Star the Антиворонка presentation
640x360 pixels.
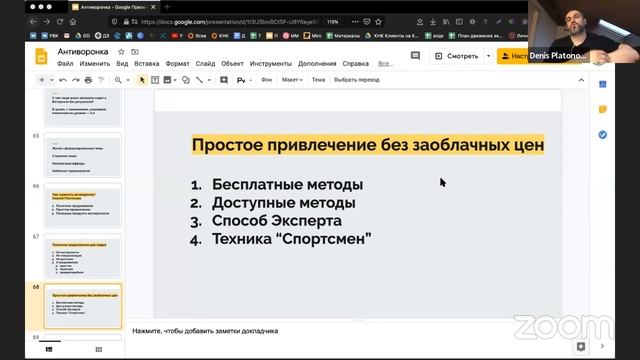coord(121,52)
